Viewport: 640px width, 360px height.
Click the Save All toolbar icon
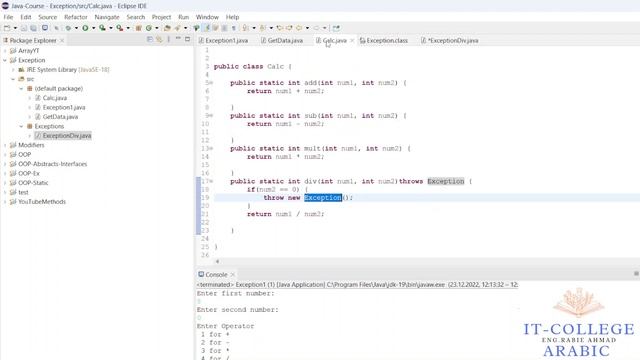click(33, 28)
